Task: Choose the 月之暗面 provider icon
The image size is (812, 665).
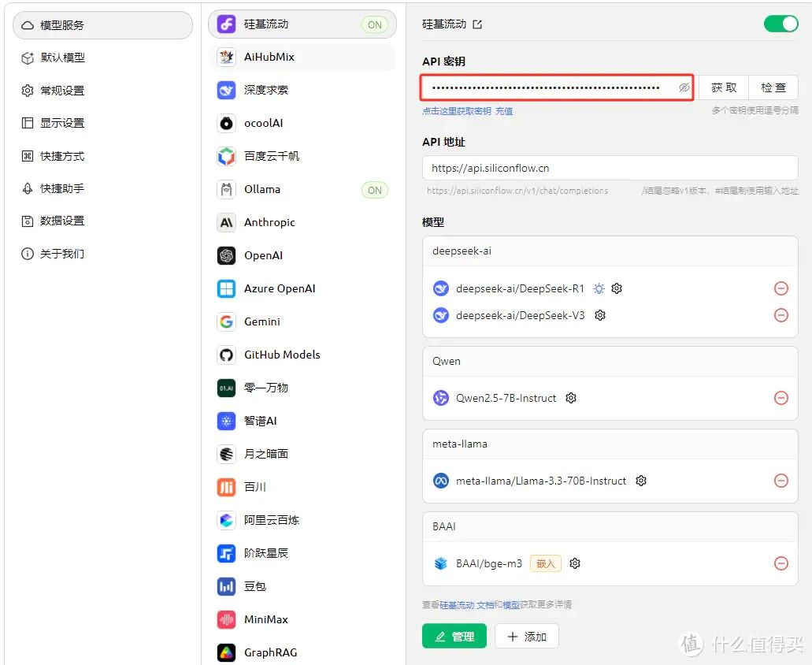Action: click(x=226, y=454)
